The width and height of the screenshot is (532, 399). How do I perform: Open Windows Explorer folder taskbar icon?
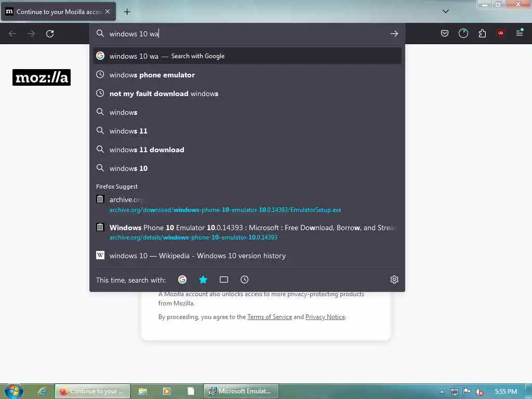142,391
